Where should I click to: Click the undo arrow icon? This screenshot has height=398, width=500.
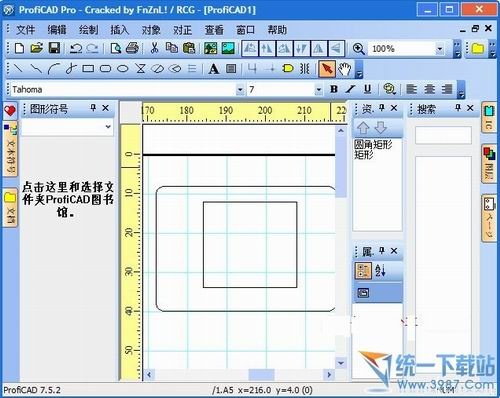76,49
